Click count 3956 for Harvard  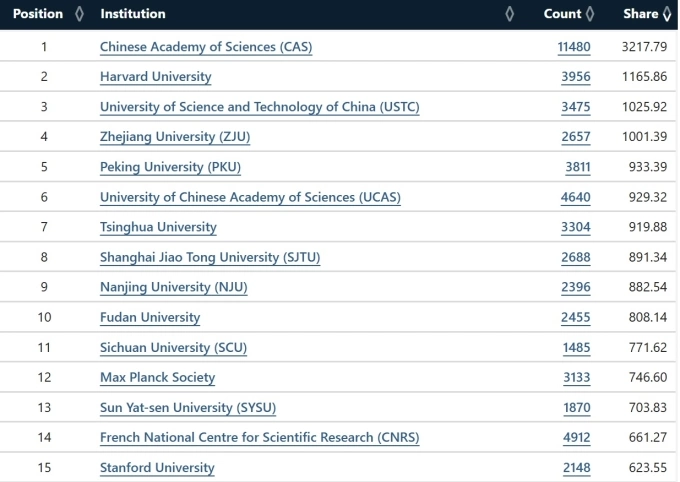tap(576, 77)
